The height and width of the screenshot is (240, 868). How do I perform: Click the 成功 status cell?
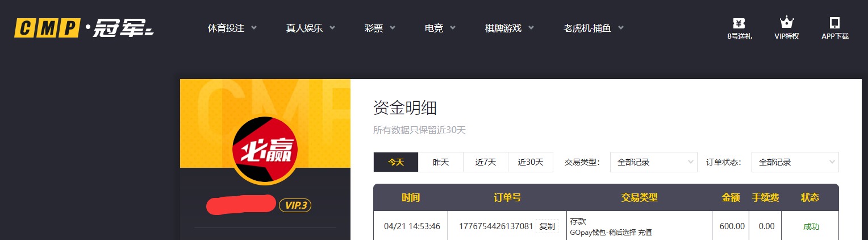coord(811,226)
